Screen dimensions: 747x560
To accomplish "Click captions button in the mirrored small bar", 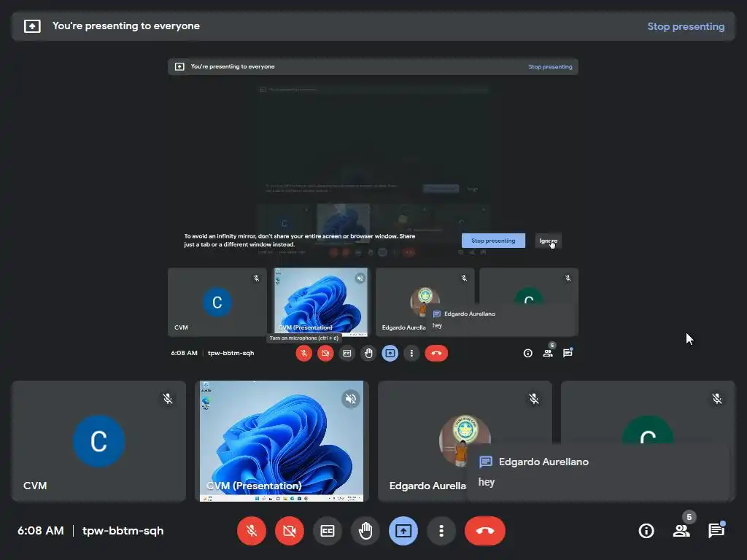I will (347, 354).
